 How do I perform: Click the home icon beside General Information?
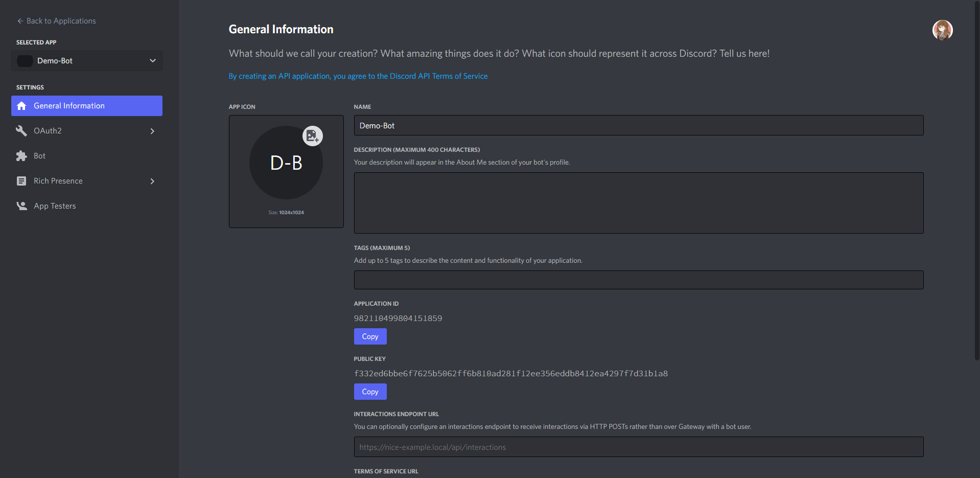tap(21, 106)
